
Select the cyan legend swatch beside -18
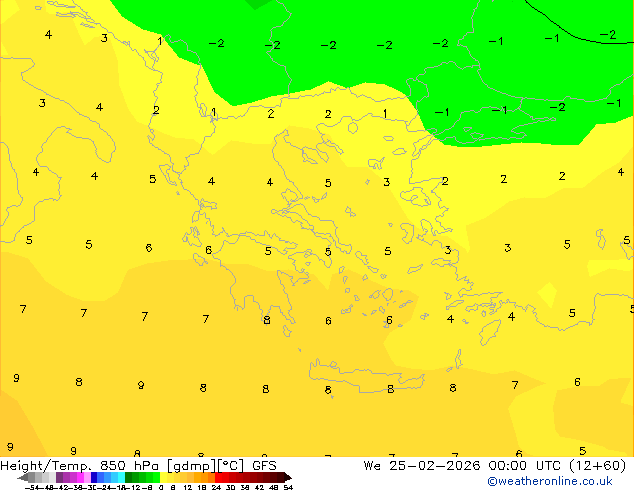[121, 477]
